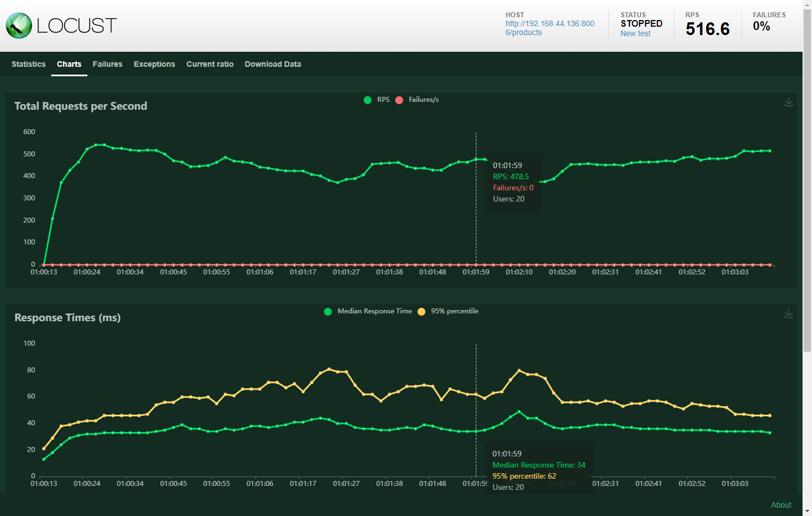
Task: Click the 95% percentile: 62 tooltip text
Action: coord(524,476)
